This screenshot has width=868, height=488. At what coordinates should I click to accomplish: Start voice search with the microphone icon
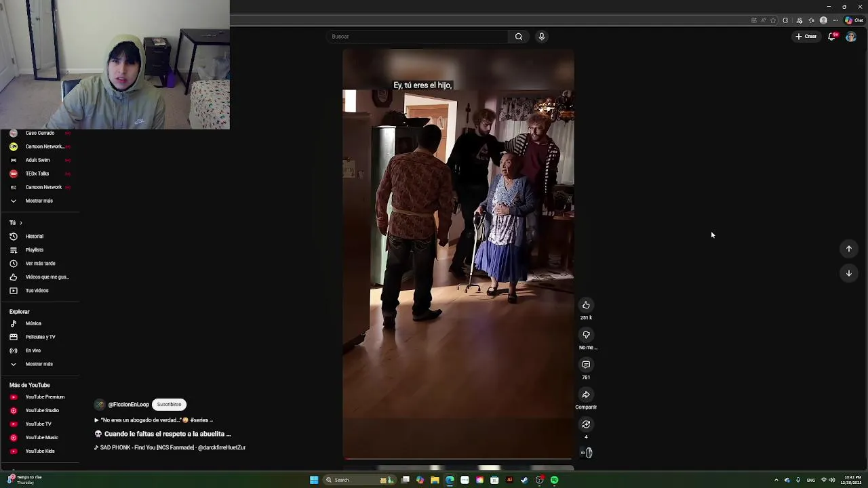coord(542,37)
